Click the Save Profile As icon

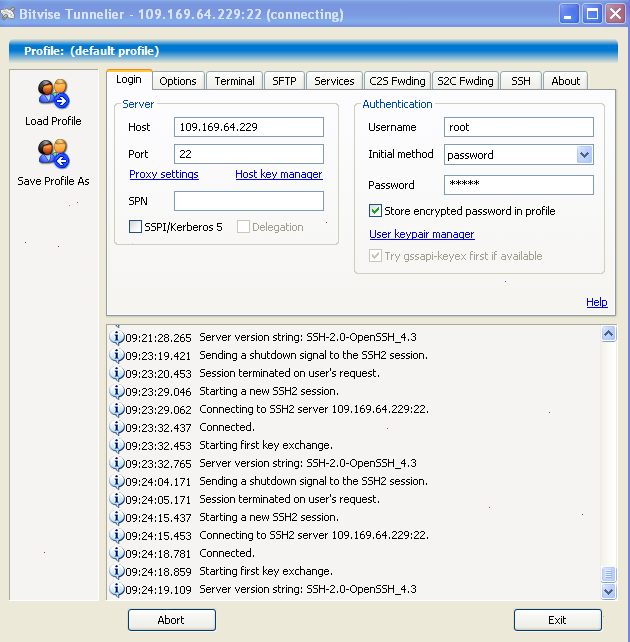click(54, 154)
